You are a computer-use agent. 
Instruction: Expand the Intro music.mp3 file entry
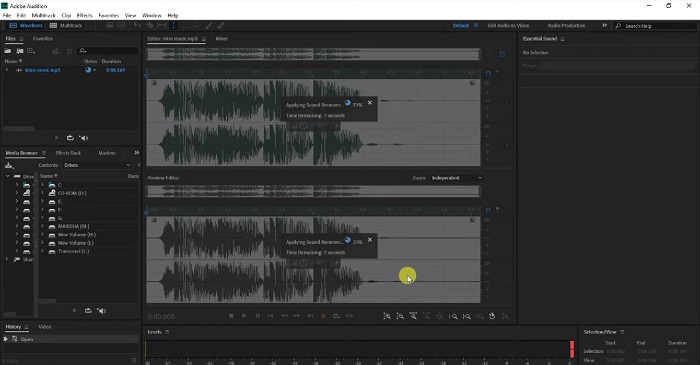(x=7, y=70)
